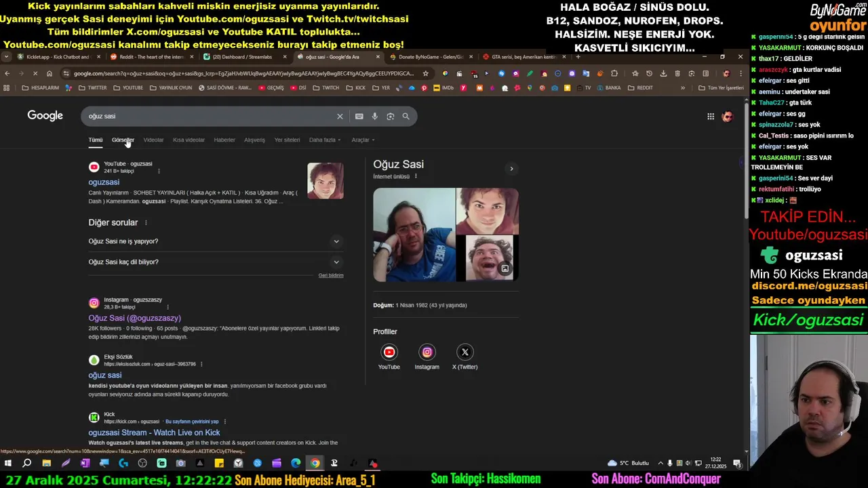This screenshot has width=868, height=488.
Task: Open the Windows notification center
Action: pos(736,464)
